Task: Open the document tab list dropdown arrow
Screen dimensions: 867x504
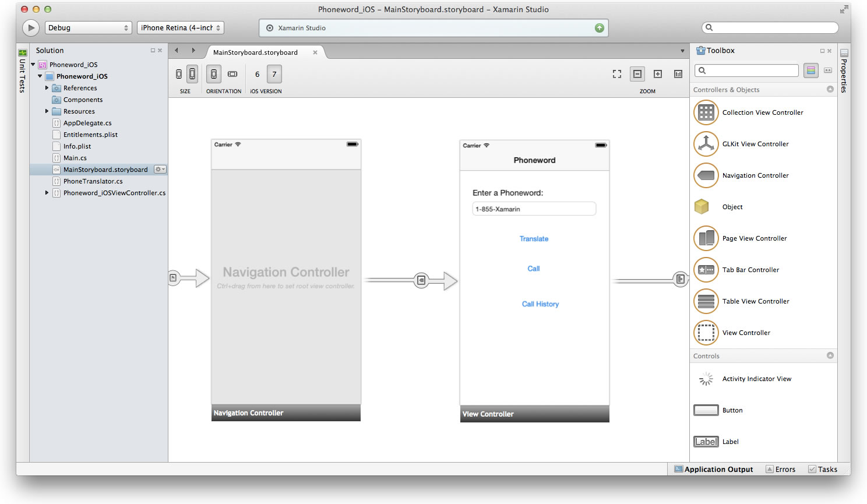Action: (682, 51)
